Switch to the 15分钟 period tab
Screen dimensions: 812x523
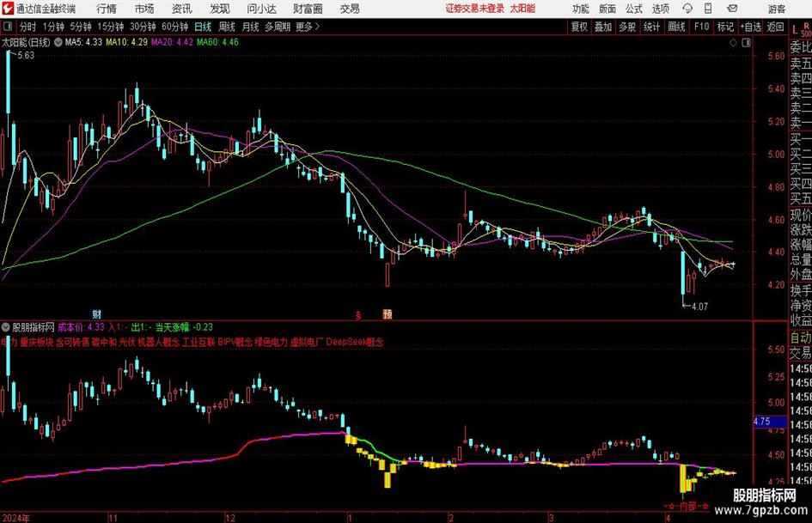click(111, 27)
